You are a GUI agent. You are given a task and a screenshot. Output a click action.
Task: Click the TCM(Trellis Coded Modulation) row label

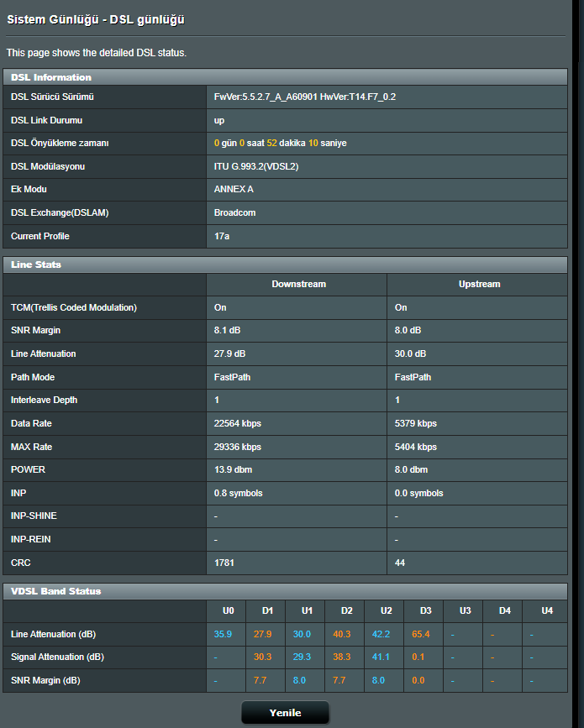click(x=74, y=307)
